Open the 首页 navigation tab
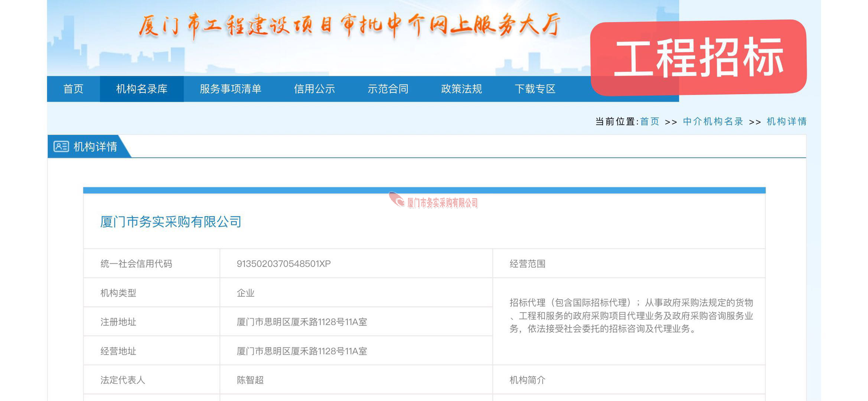 (73, 89)
